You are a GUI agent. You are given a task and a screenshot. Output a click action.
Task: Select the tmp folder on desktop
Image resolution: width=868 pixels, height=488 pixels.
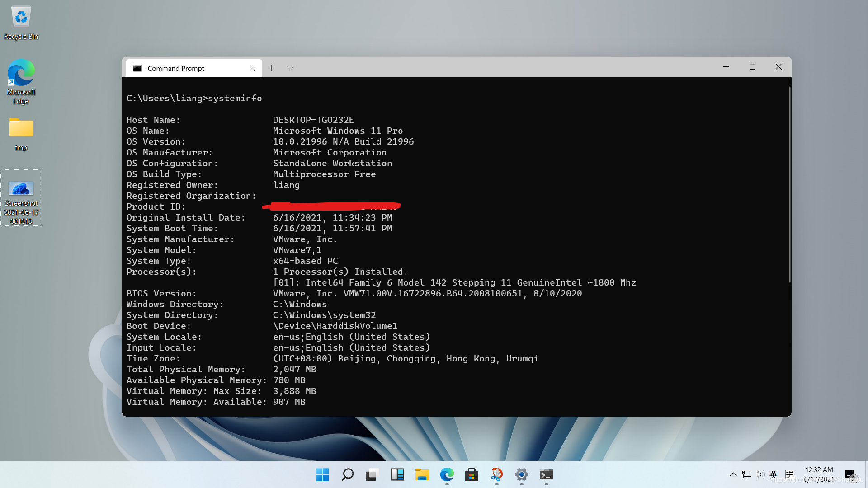click(x=21, y=134)
